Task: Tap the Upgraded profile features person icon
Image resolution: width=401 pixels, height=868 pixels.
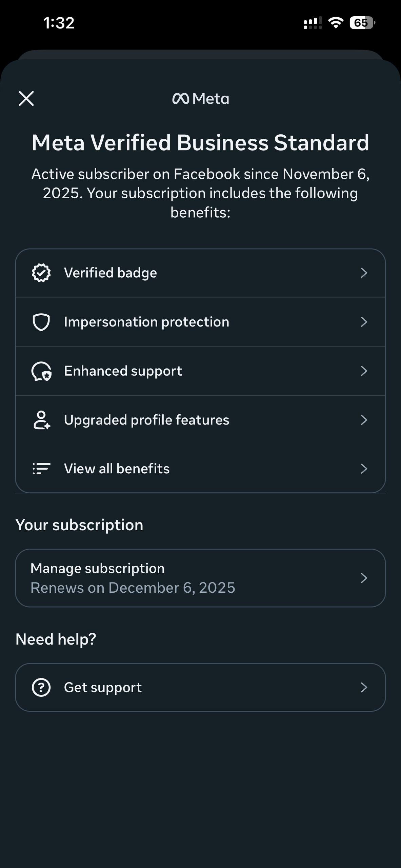Action: tap(41, 420)
